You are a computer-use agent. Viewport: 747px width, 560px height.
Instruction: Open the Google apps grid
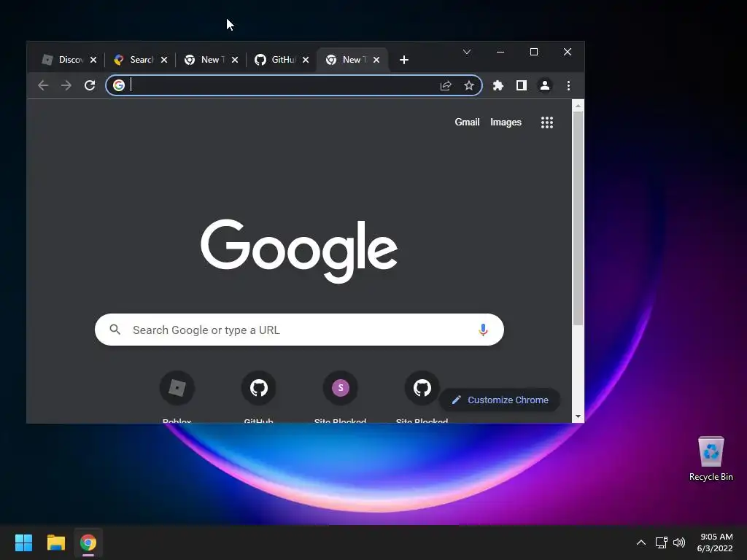[x=547, y=122]
